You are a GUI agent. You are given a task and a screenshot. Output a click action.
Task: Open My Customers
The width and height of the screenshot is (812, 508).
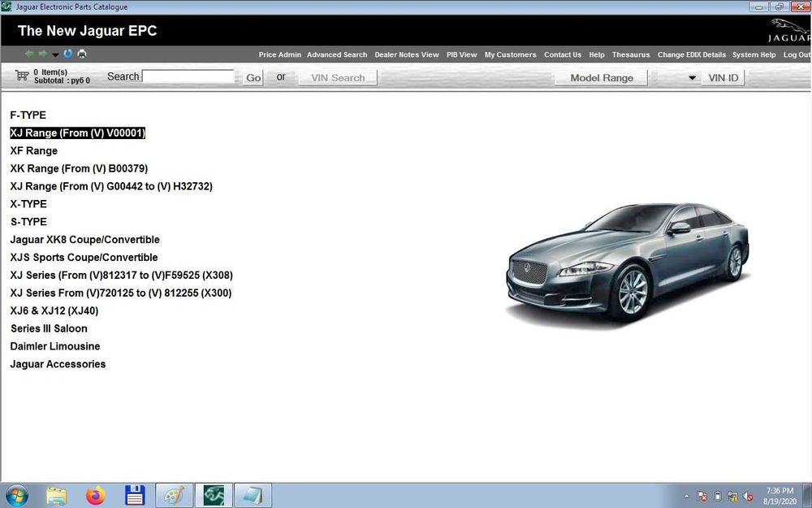510,54
